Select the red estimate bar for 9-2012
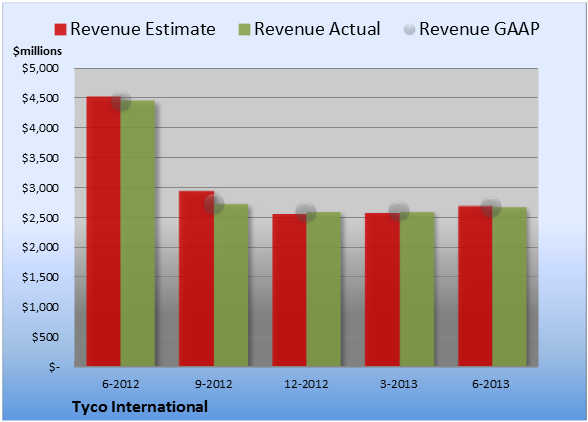The width and height of the screenshot is (588, 422). click(x=196, y=279)
